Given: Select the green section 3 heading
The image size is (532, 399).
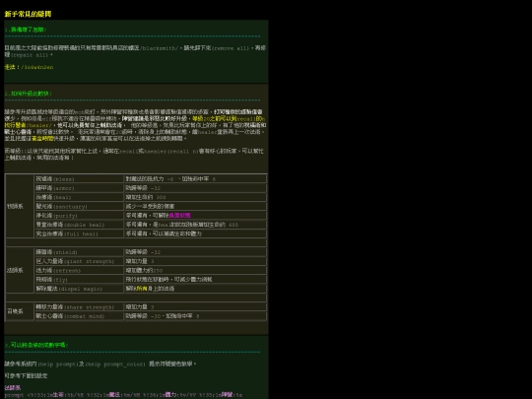Looking at the screenshot, I should pyautogui.click(x=36, y=345).
